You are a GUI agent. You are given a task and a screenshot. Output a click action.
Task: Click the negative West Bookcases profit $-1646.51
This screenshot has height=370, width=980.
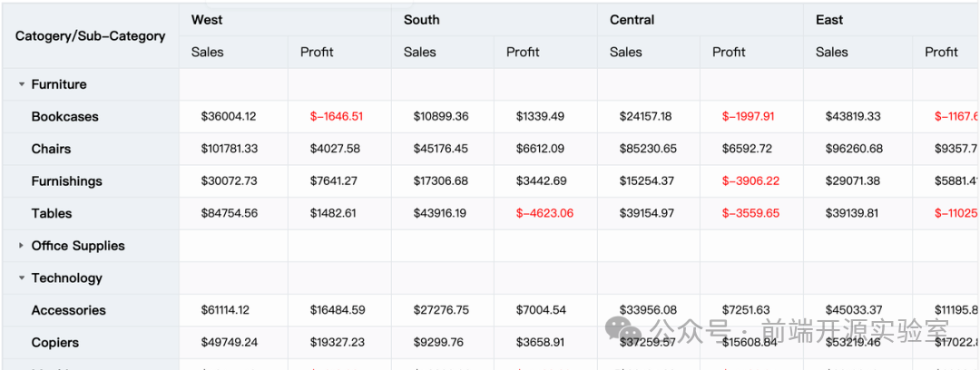point(337,116)
